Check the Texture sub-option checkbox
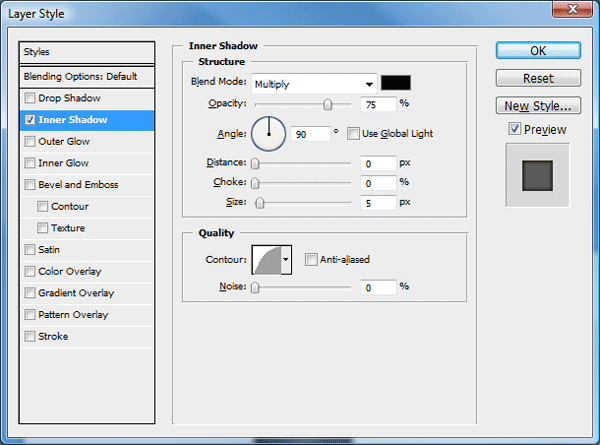 click(42, 228)
